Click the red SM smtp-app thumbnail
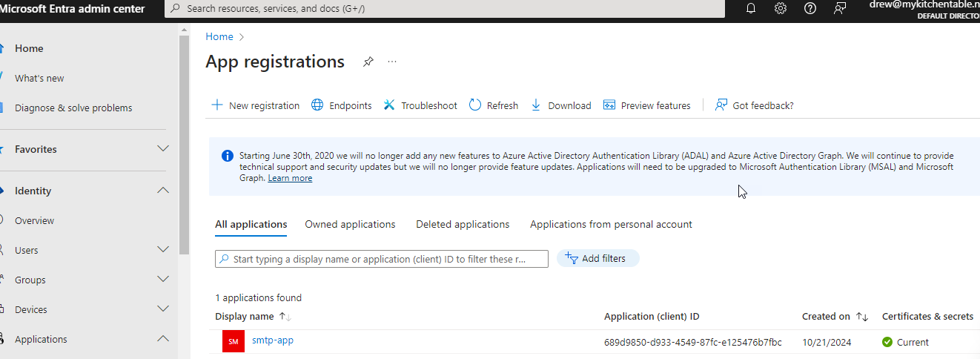 coord(234,341)
